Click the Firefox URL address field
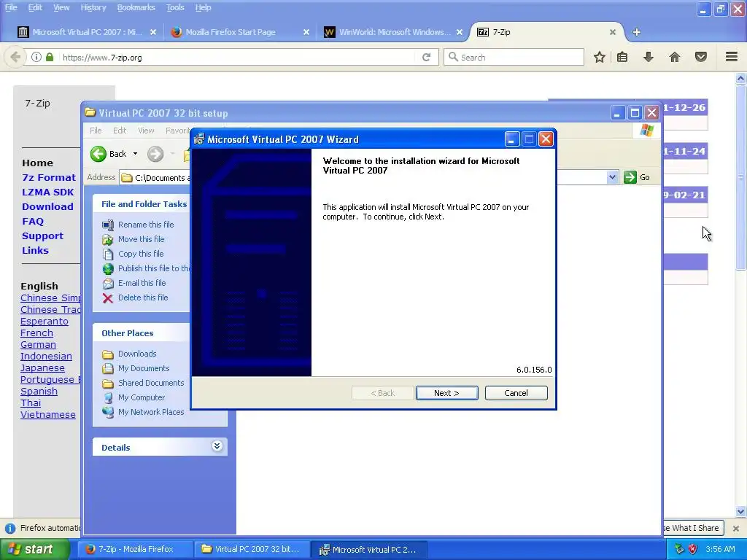The height and width of the screenshot is (560, 747). [x=239, y=57]
